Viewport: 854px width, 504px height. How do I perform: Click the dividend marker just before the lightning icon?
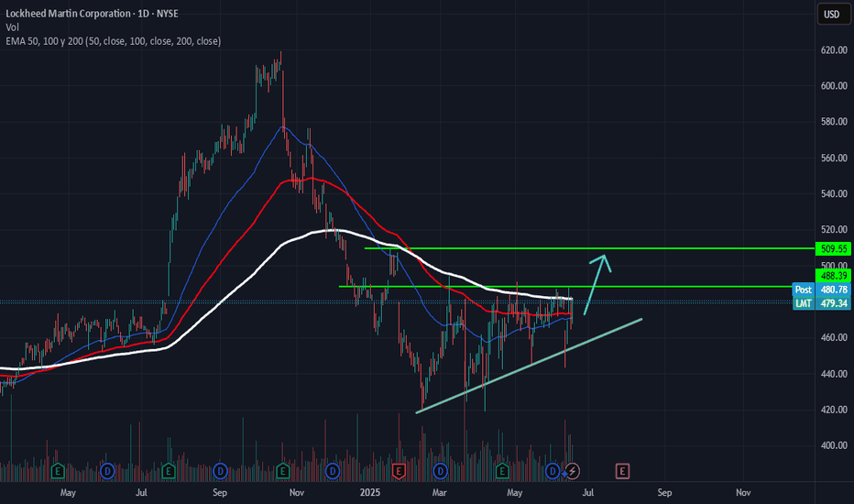tap(553, 471)
